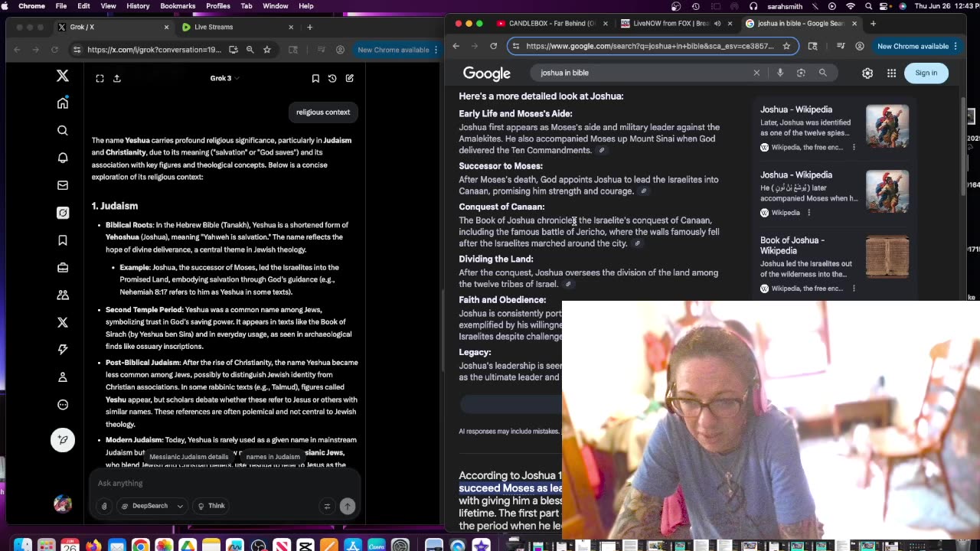Expand DeepSearch options chevron
980x551 pixels.
pyautogui.click(x=180, y=506)
